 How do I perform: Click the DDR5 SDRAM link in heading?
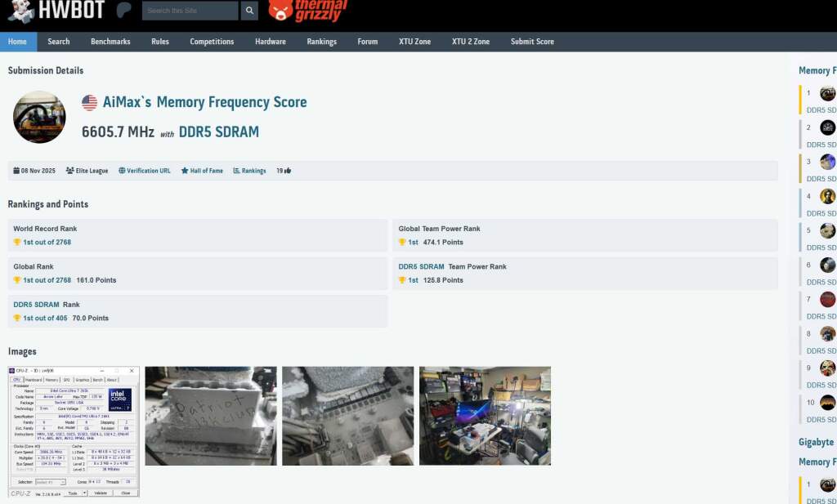[219, 132]
